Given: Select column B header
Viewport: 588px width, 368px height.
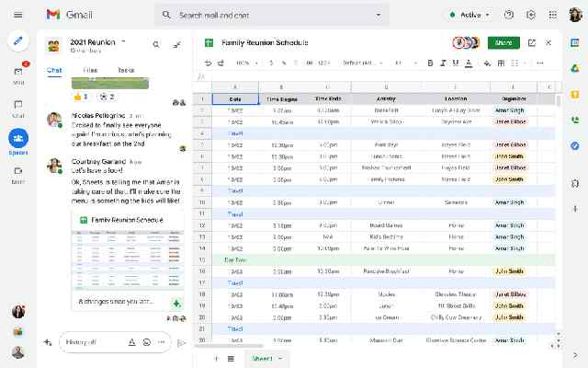Looking at the screenshot, I should click(281, 86).
